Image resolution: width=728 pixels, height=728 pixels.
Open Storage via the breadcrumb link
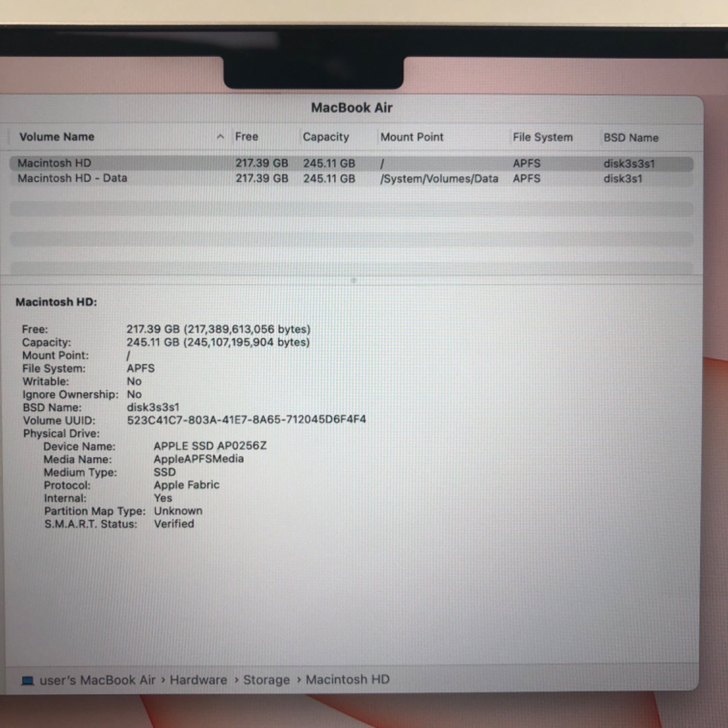266,679
